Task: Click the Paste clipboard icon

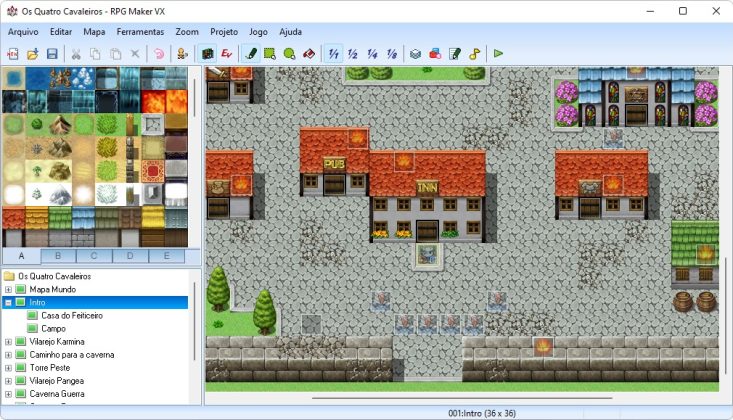Action: (115, 54)
